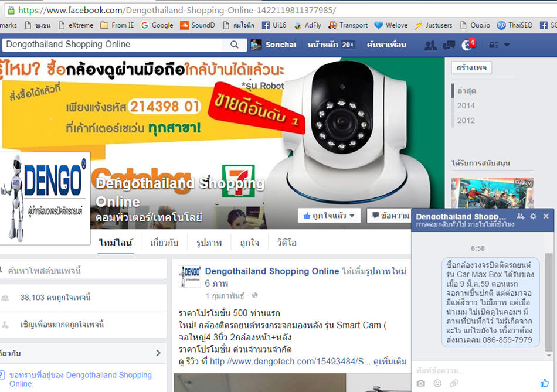Click the sponsored ad thumbnail
The image size is (557, 392).
tap(493, 193)
